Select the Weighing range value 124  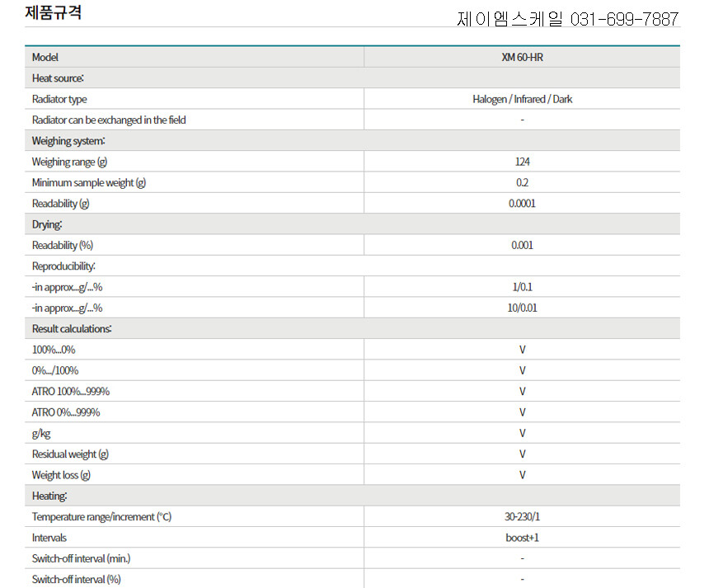pyautogui.click(x=522, y=162)
